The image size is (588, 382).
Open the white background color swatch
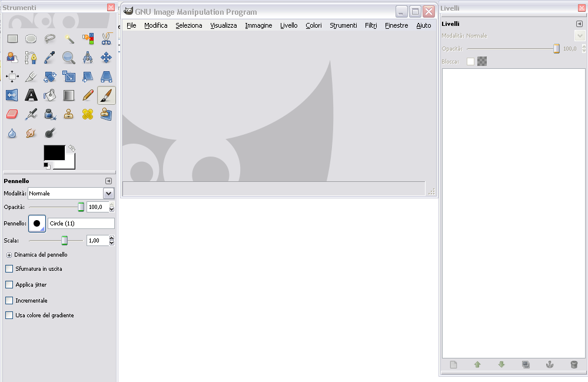[x=70, y=164]
